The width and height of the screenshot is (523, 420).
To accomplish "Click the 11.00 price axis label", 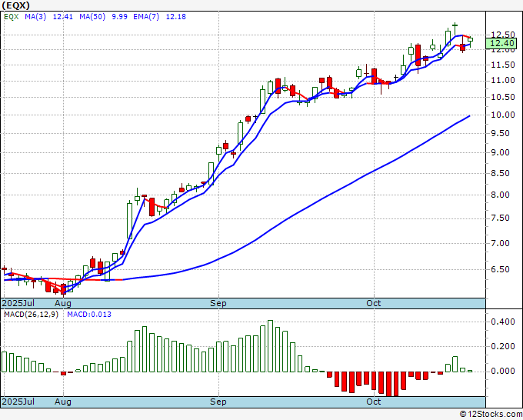I will point(503,81).
